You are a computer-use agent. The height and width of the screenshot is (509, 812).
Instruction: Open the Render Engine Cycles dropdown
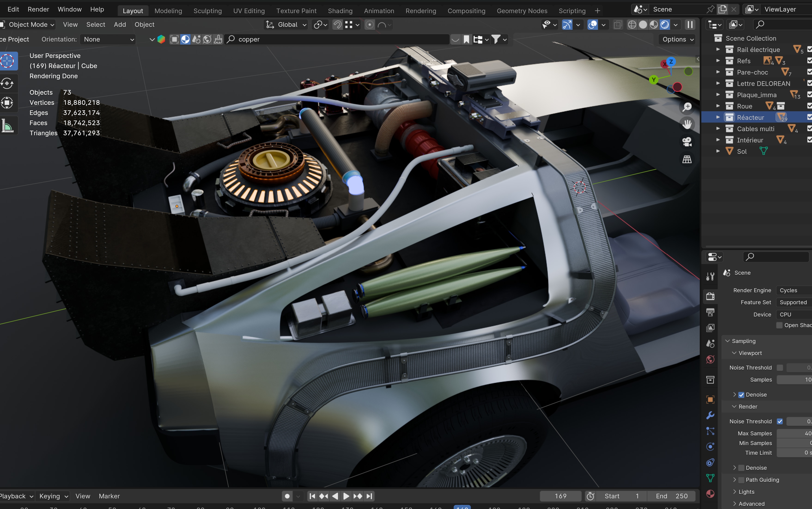(794, 290)
